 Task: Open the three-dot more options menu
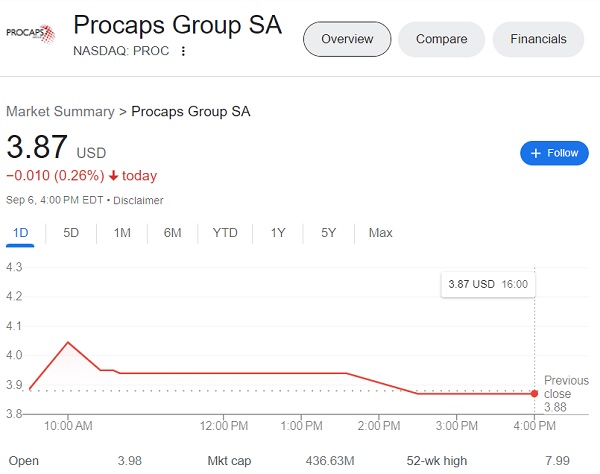183,51
